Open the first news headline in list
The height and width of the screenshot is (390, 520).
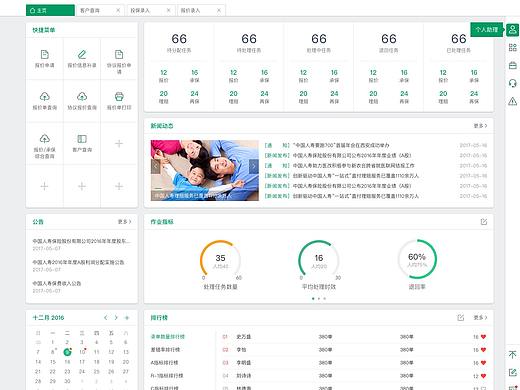(x=341, y=145)
